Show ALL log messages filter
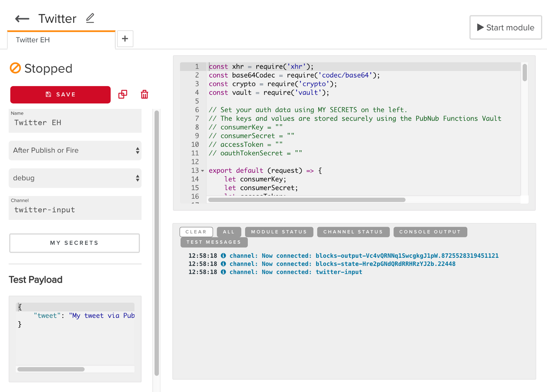Screen dimensions: 547x392 tap(229, 232)
